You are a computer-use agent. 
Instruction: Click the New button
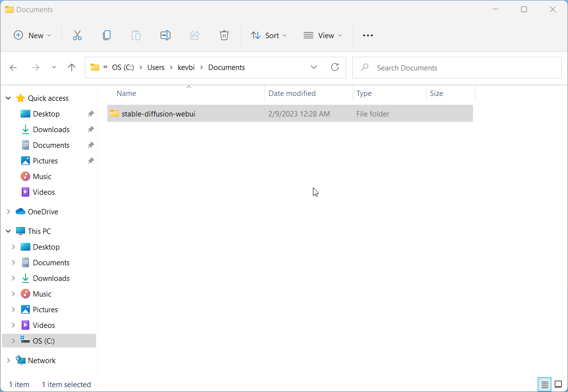[x=32, y=35]
